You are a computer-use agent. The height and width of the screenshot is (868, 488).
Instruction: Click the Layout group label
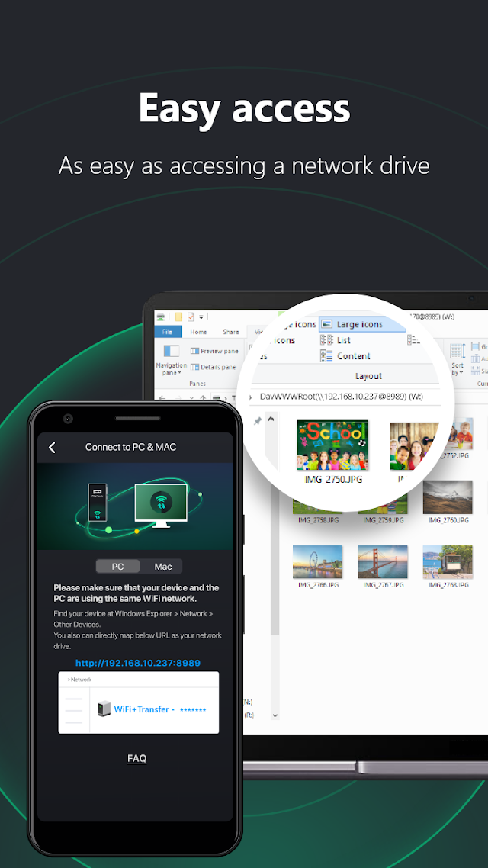(x=368, y=376)
